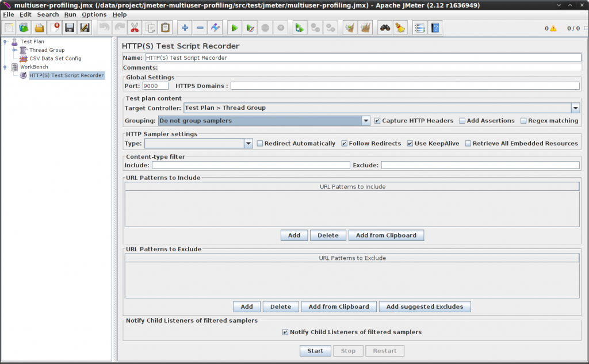Uncheck the Capture HTTP Headers checkbox
The image size is (589, 364).
tap(378, 120)
